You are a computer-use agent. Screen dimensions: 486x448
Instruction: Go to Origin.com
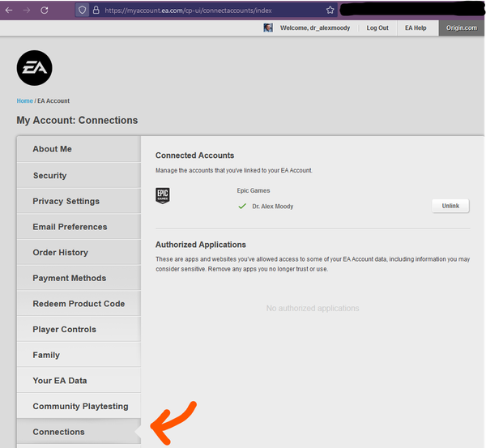coord(462,28)
